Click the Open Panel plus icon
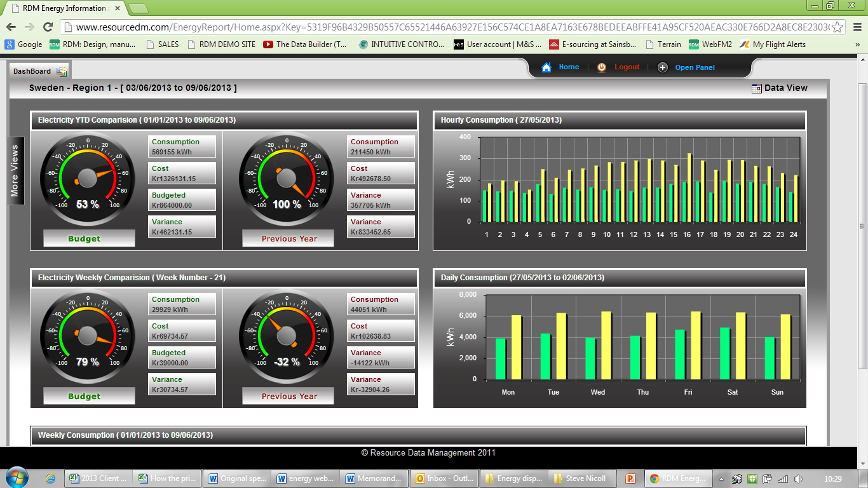 coord(662,67)
